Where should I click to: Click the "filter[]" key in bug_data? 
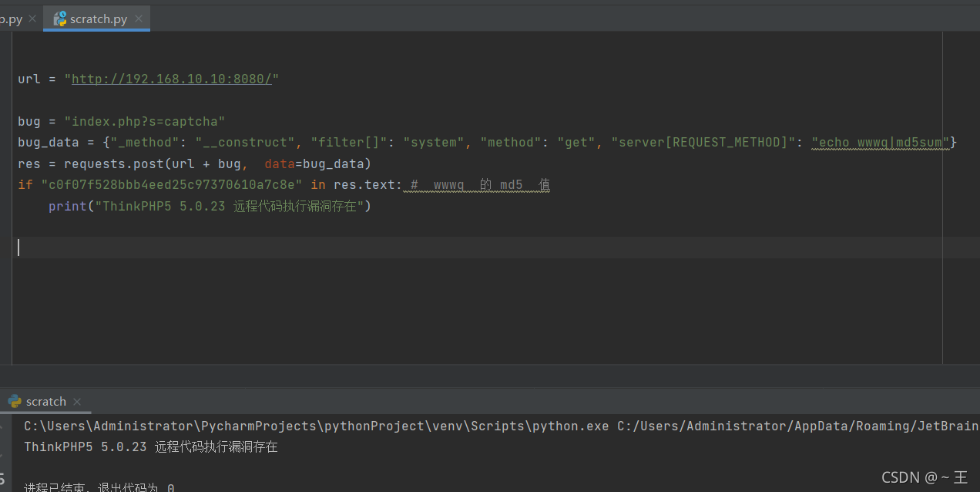click(348, 142)
